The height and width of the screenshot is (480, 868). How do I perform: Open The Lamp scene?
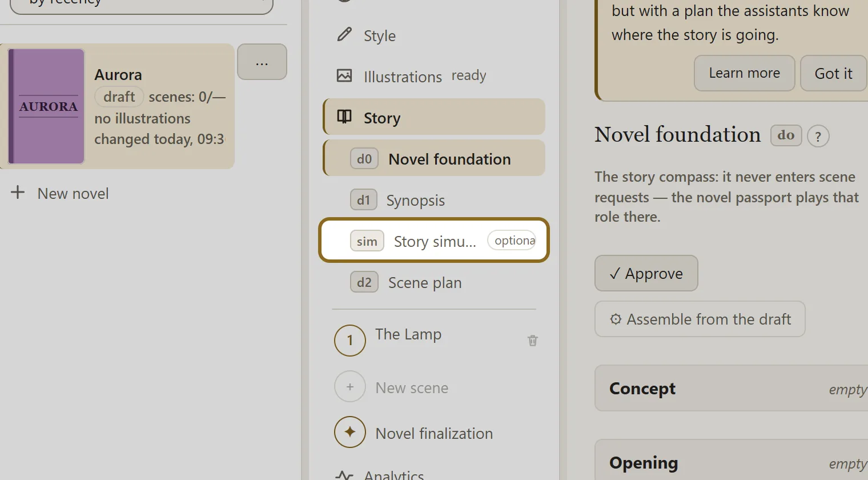(408, 334)
